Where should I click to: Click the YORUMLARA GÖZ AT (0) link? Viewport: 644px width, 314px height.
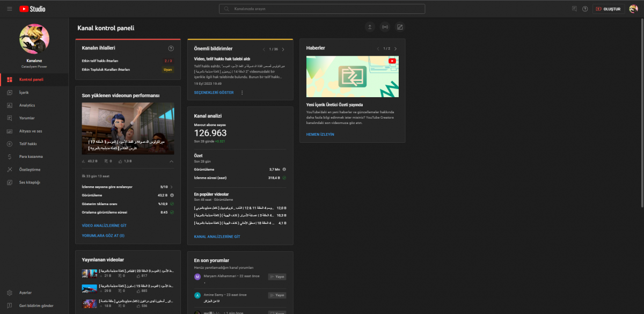click(103, 235)
